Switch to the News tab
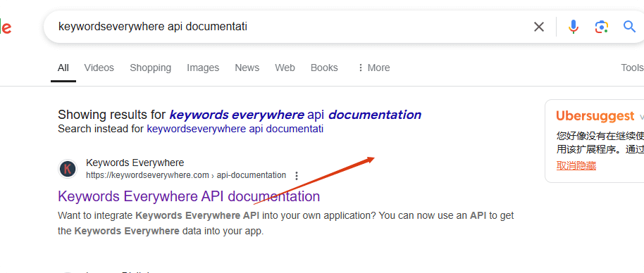The image size is (644, 273). (247, 68)
